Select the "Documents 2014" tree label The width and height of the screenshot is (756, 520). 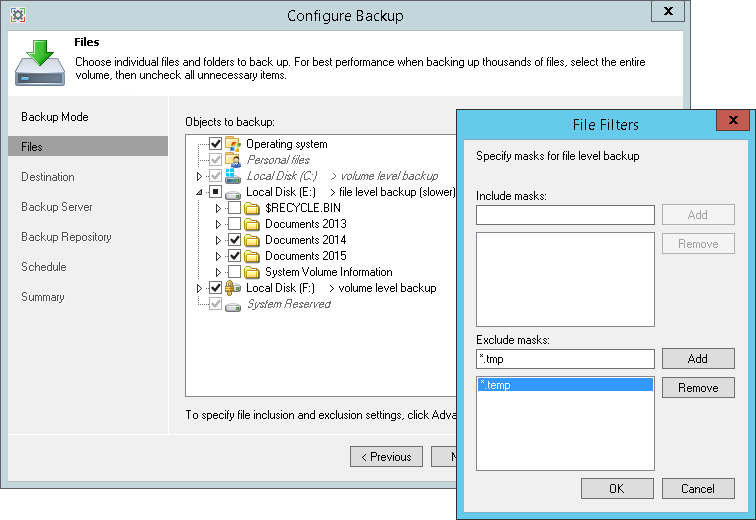(306, 240)
